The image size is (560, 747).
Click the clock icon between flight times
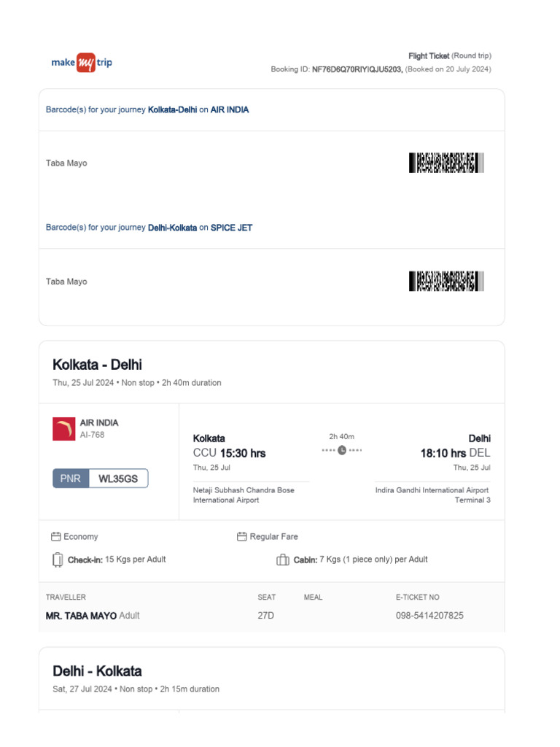click(x=342, y=450)
